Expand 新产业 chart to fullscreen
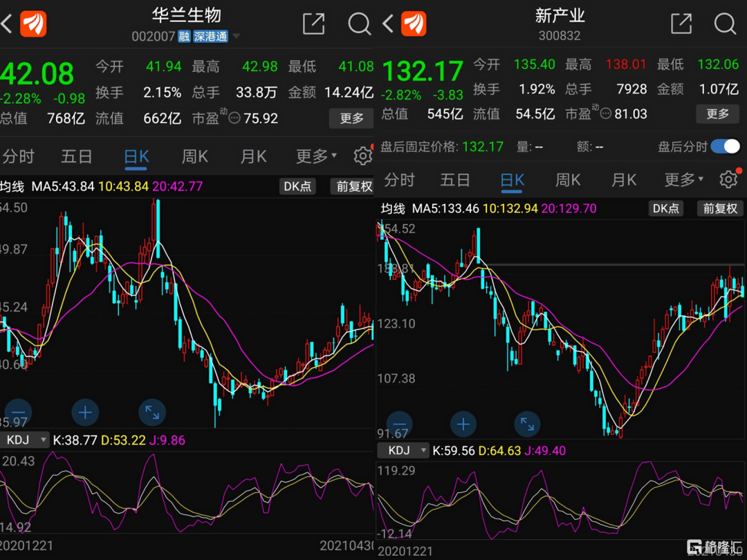The height and width of the screenshot is (560, 747). 527,424
